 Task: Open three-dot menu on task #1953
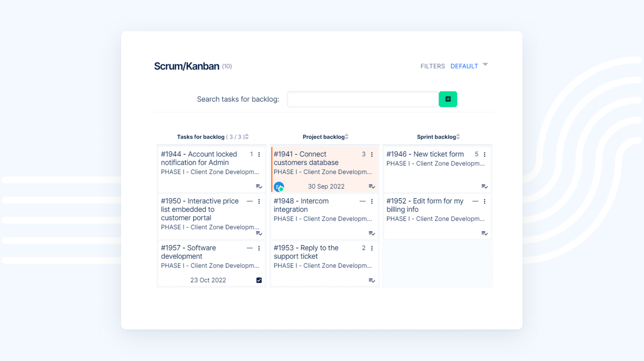[372, 248]
